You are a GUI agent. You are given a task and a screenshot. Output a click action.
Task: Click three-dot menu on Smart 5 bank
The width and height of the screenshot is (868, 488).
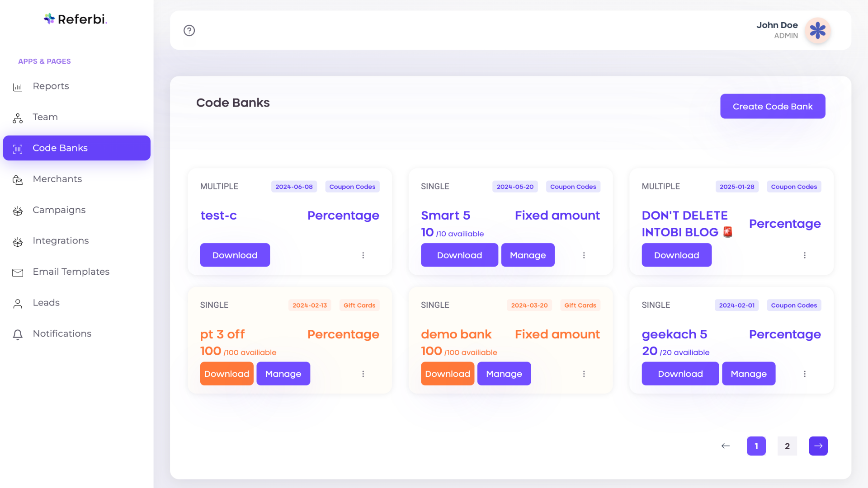(584, 255)
